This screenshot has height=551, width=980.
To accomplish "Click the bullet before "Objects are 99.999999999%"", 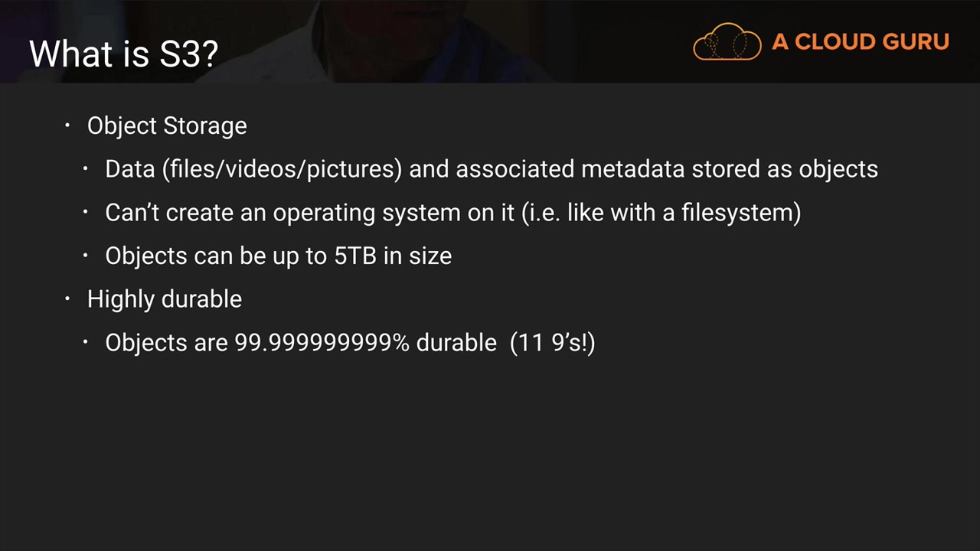I will pos(86,341).
